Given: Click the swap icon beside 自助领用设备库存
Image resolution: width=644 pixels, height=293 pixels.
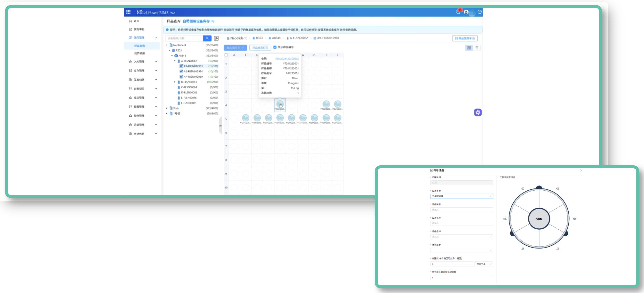Looking at the screenshot, I should [213, 21].
